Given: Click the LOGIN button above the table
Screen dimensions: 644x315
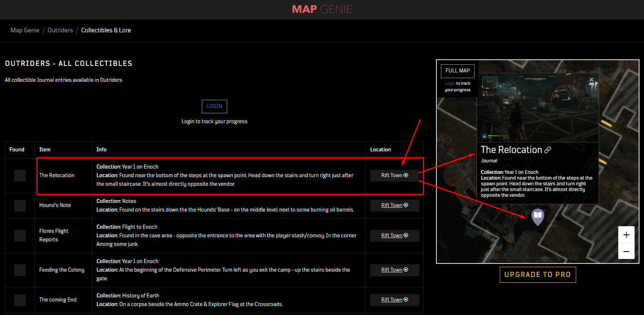Looking at the screenshot, I should 215,106.
